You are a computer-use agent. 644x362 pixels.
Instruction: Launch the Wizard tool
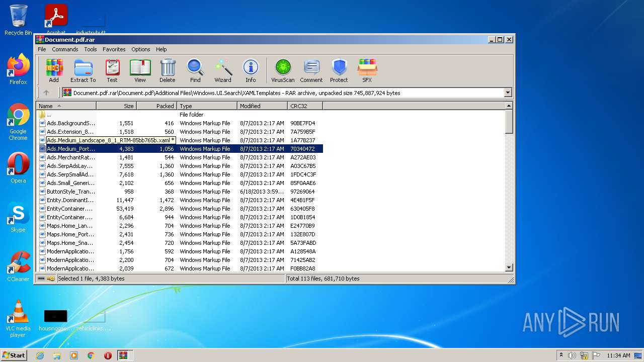[223, 71]
